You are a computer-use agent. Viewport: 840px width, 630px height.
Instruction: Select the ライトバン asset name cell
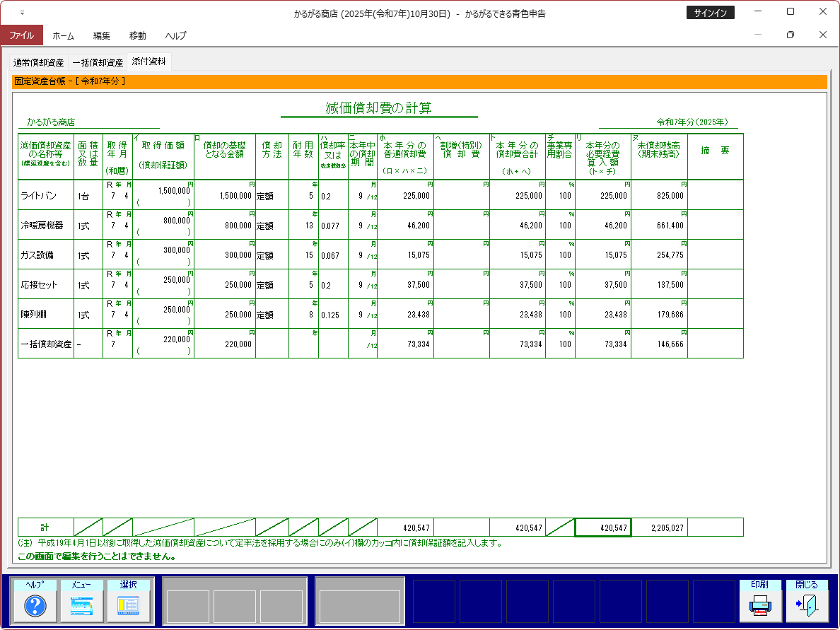point(46,196)
